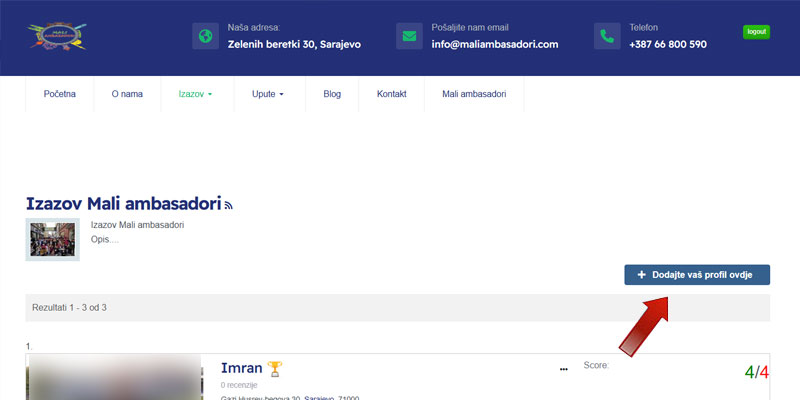The height and width of the screenshot is (400, 800).
Task: Click the phone handset icon
Action: point(607,36)
